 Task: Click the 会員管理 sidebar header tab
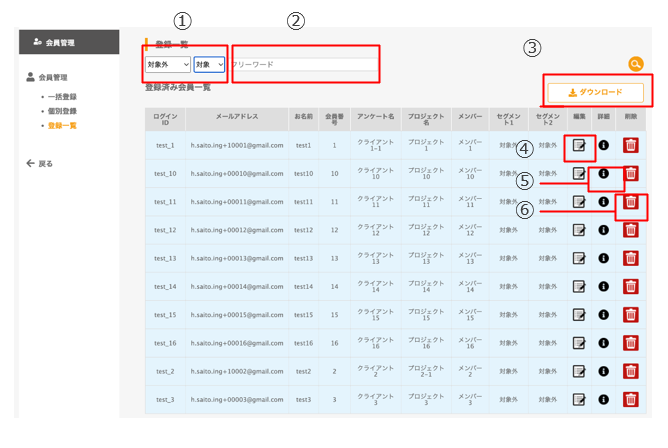[x=69, y=42]
